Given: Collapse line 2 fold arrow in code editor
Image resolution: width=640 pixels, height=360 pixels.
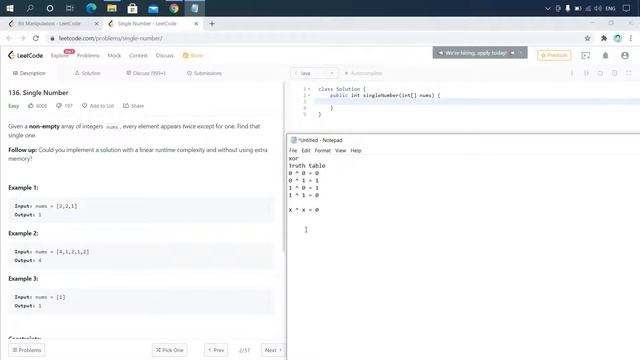Looking at the screenshot, I should (309, 95).
